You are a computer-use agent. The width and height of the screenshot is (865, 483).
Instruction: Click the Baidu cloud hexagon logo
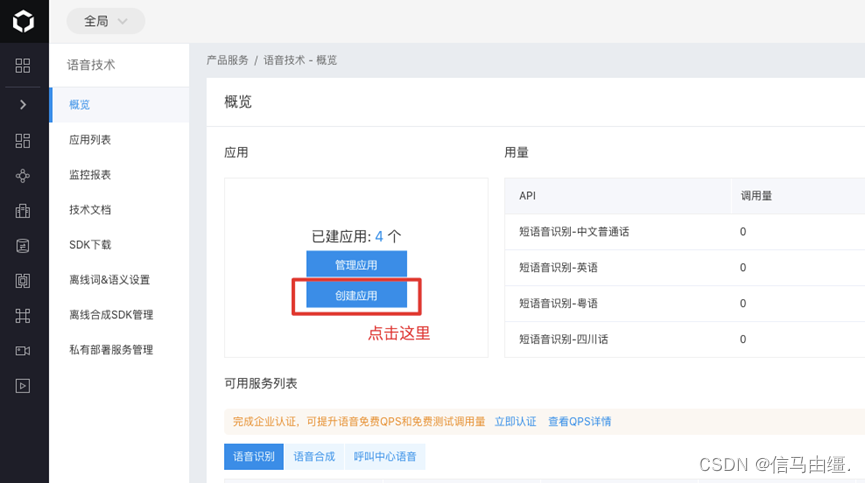[23, 22]
